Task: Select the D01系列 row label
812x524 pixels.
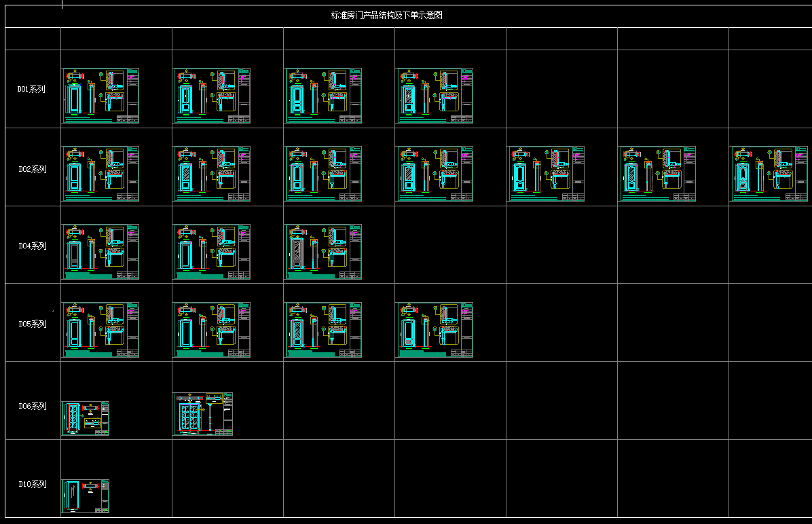Action: (x=31, y=89)
